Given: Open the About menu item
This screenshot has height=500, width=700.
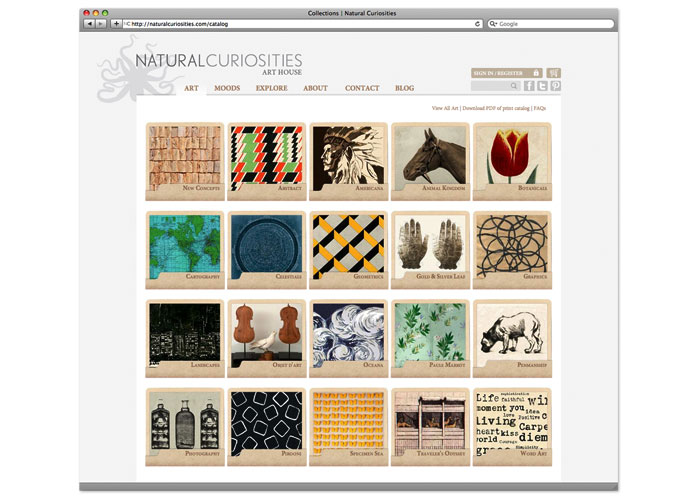Looking at the screenshot, I should [x=315, y=88].
